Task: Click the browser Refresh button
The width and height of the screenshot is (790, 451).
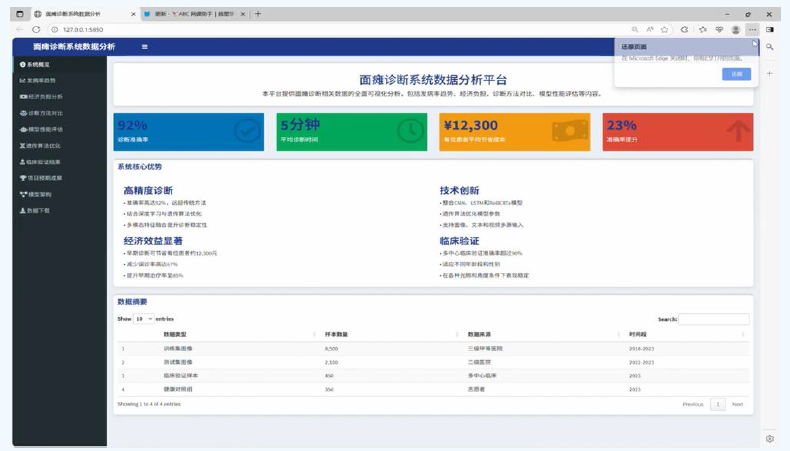Action: tap(36, 30)
